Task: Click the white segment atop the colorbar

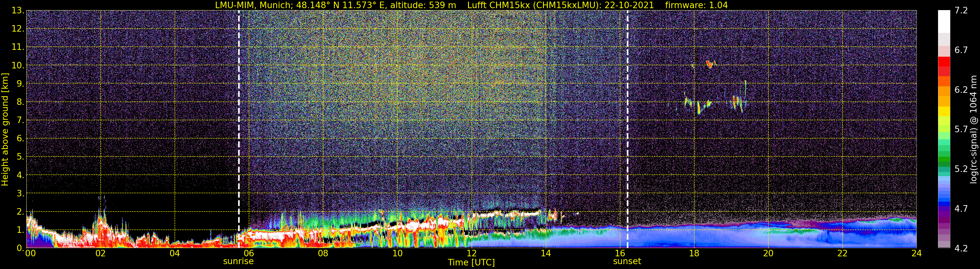Action: [x=944, y=22]
